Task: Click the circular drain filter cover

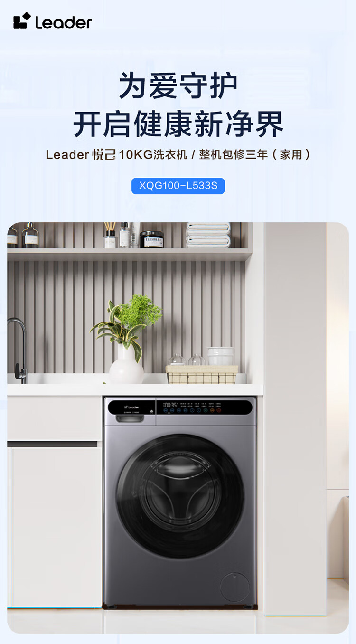Action: (235, 588)
